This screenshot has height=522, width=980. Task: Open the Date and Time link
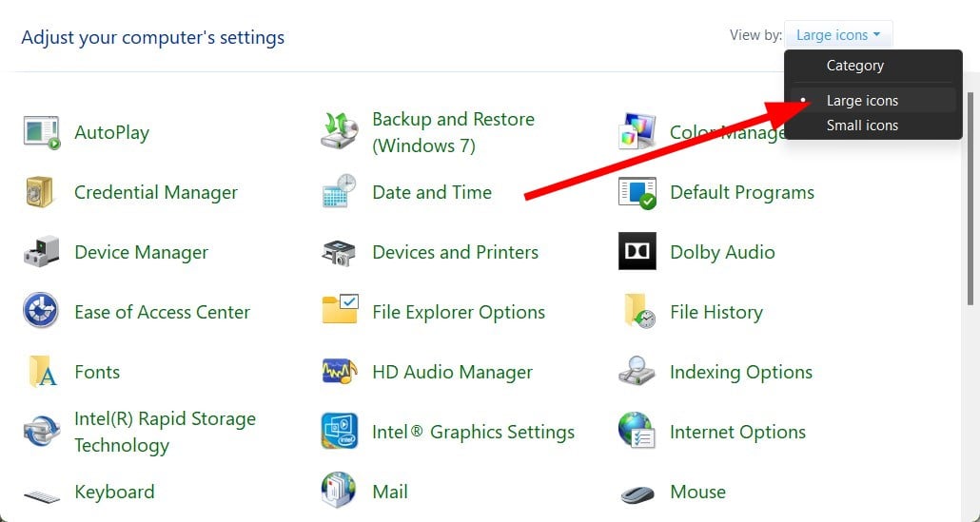[x=432, y=192]
